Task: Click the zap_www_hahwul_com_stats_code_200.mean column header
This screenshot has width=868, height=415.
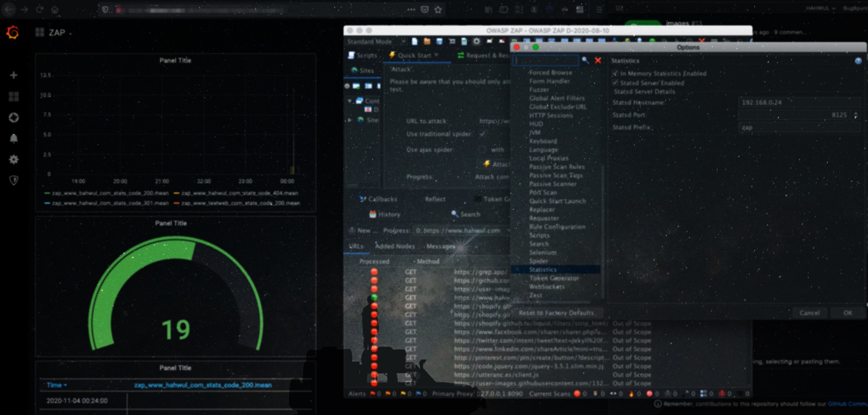Action: coord(203,385)
